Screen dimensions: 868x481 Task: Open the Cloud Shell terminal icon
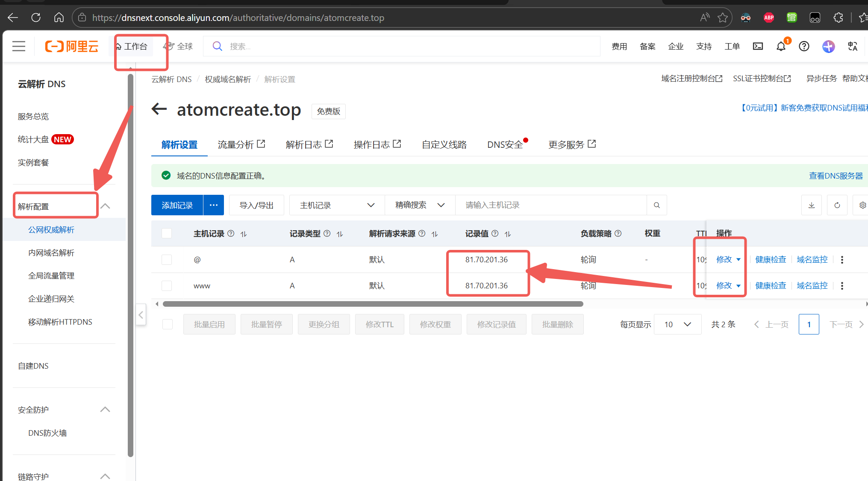point(758,46)
